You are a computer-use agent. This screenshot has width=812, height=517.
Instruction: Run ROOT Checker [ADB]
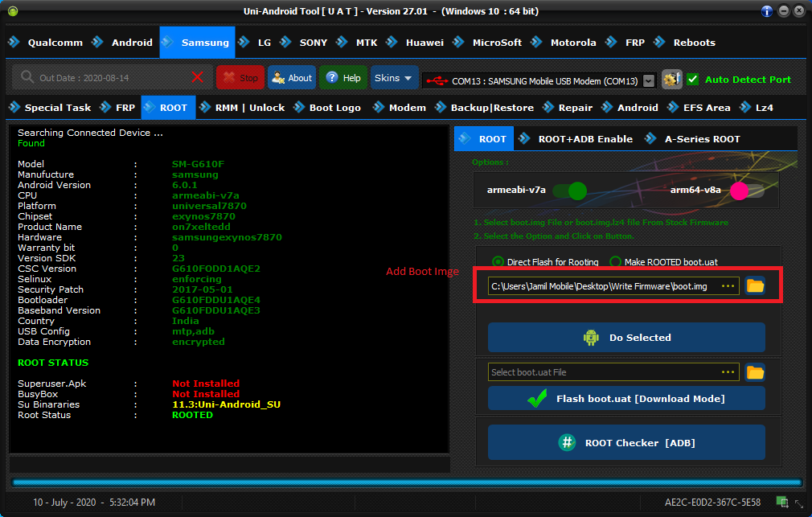(x=626, y=442)
